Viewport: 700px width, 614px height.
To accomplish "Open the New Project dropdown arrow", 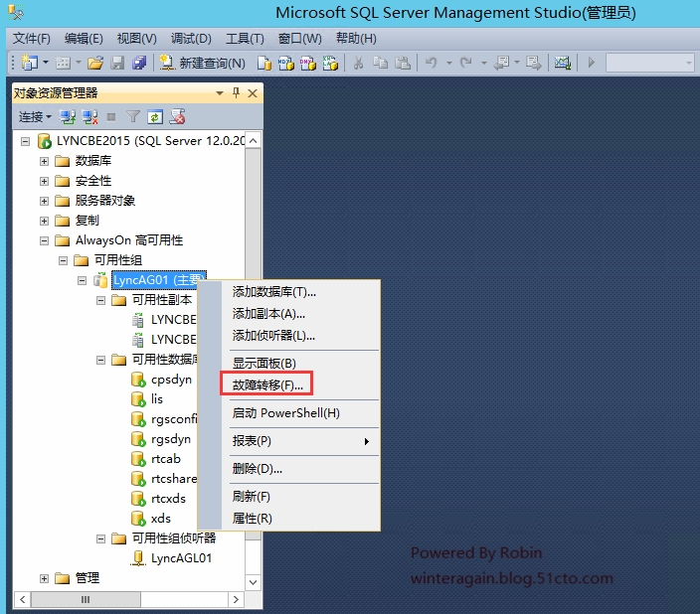I will [46, 63].
